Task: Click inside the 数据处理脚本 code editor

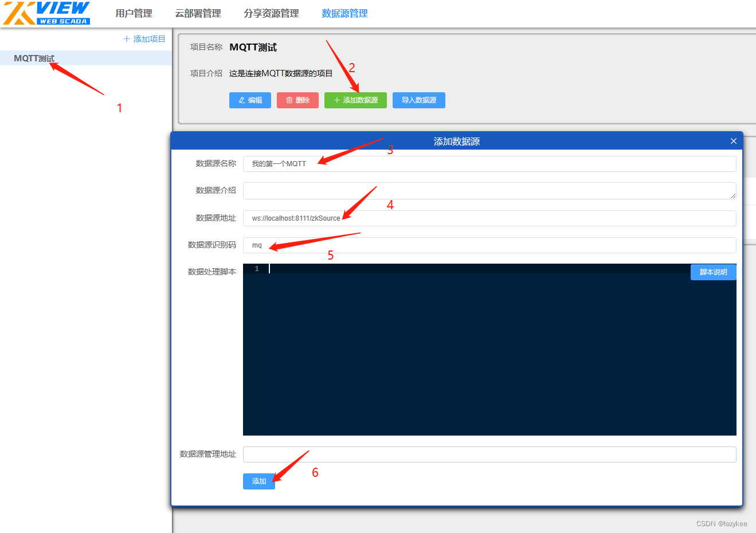Action: tap(487, 344)
